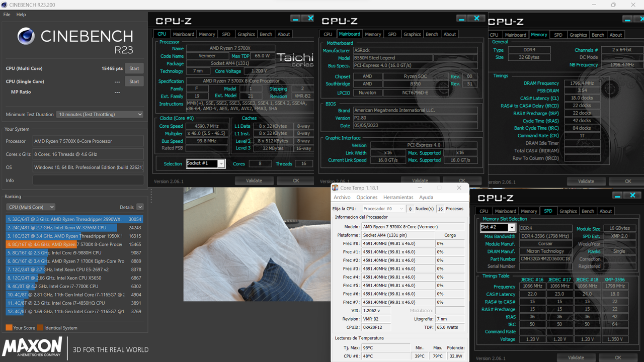Click the Core Speed 4590.7 MHz value
Screen dimensions: 644x362
[206, 126]
